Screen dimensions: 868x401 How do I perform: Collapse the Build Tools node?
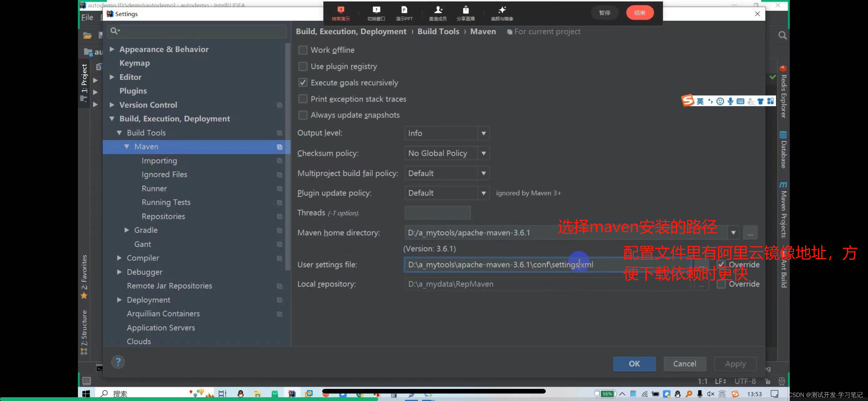(119, 133)
